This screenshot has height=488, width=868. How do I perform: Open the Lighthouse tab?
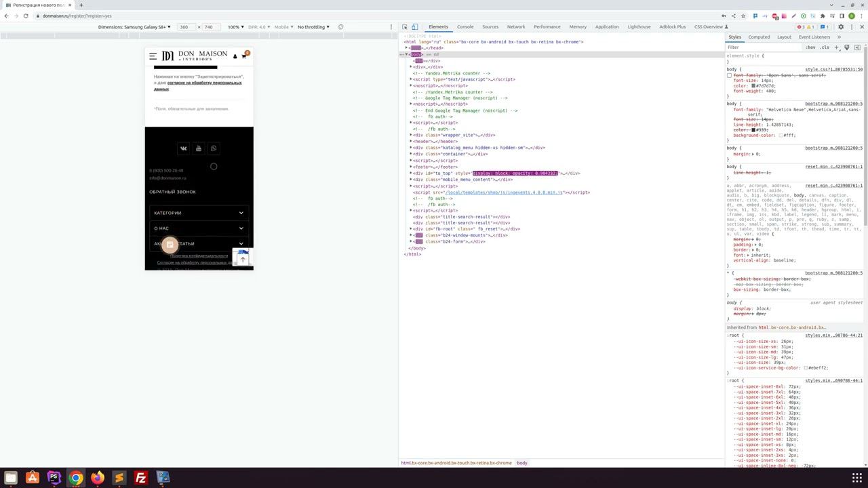tap(639, 27)
